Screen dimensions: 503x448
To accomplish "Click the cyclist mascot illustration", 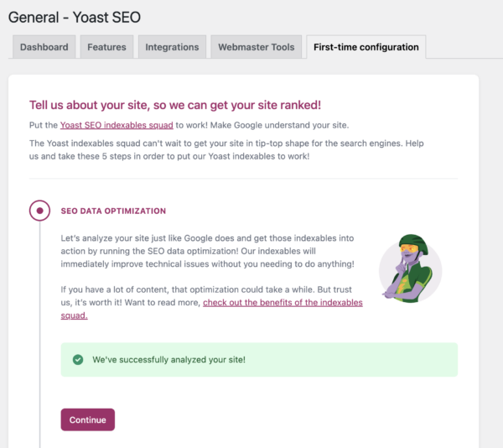I will (x=410, y=268).
